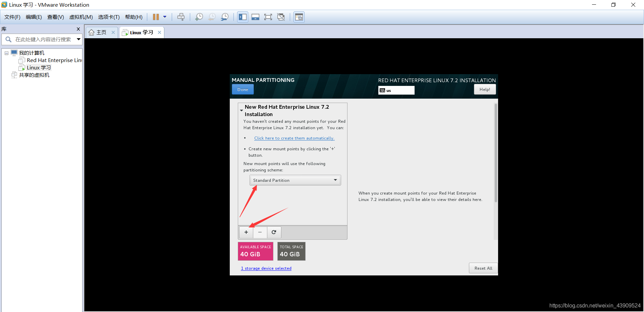Switch to Unity mode icon
The width and height of the screenshot is (644, 312).
tap(281, 17)
